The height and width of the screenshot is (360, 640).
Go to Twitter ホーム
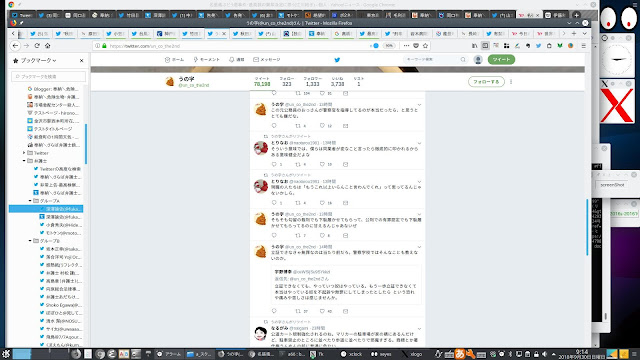pyautogui.click(x=174, y=60)
